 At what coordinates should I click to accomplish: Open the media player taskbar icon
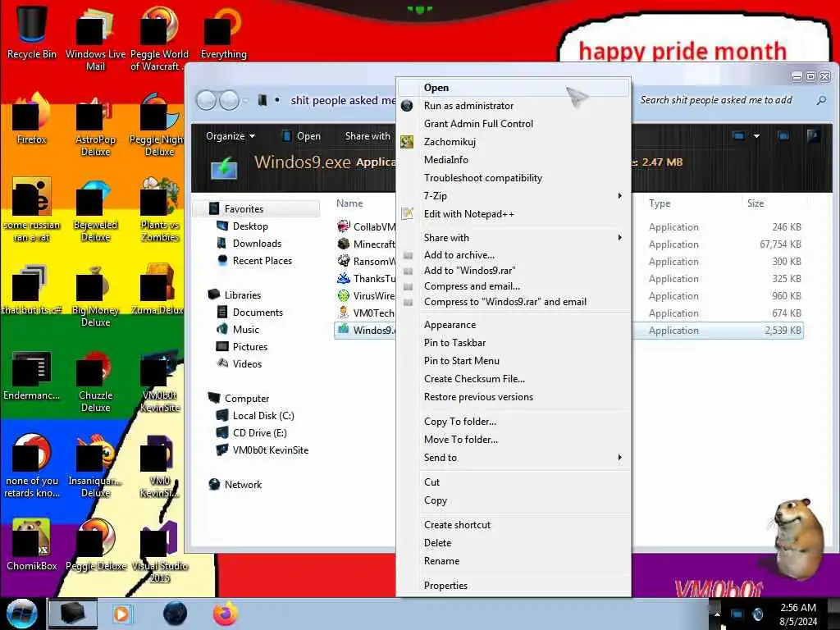click(x=121, y=614)
